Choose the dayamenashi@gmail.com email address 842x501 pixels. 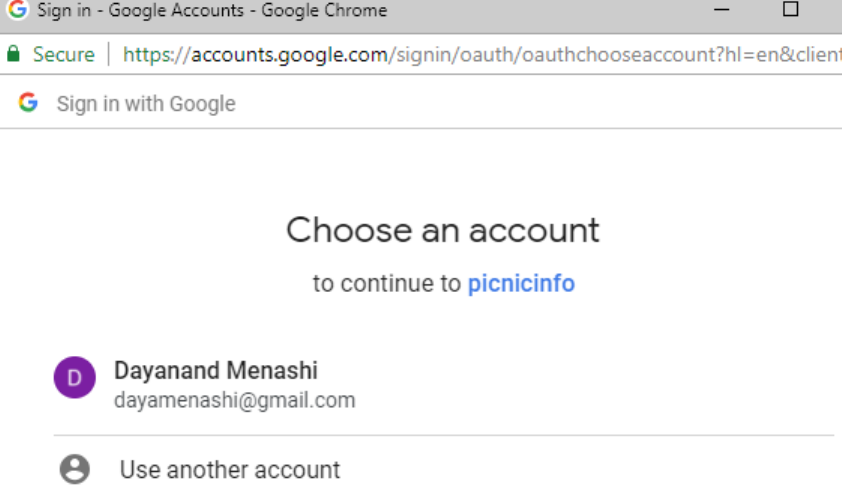click(235, 401)
